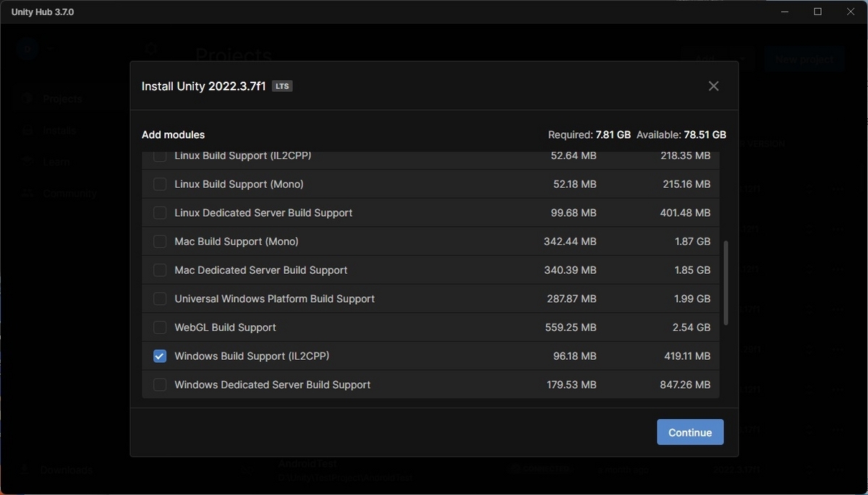Click the 'Available: 78.51 GB' text
Screen dimensions: 868x495
point(682,134)
